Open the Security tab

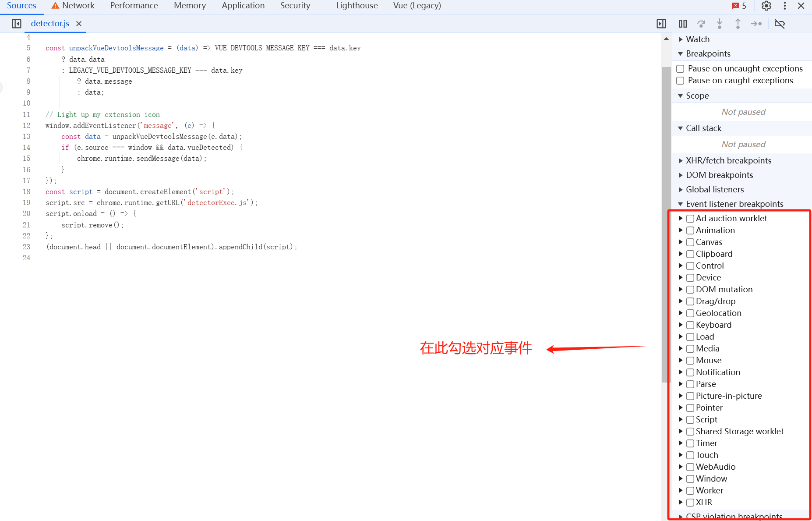point(295,6)
